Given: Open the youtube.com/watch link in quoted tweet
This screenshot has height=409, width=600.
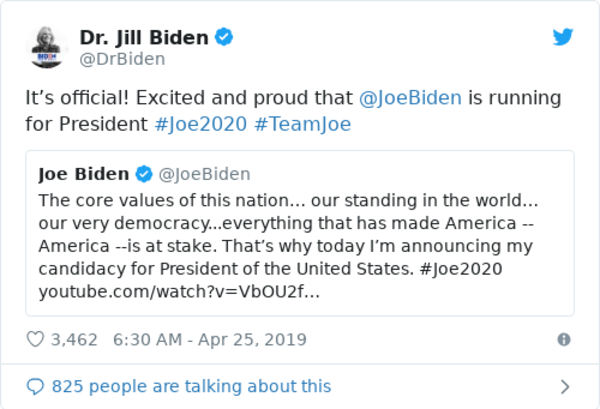Looking at the screenshot, I should click(180, 292).
